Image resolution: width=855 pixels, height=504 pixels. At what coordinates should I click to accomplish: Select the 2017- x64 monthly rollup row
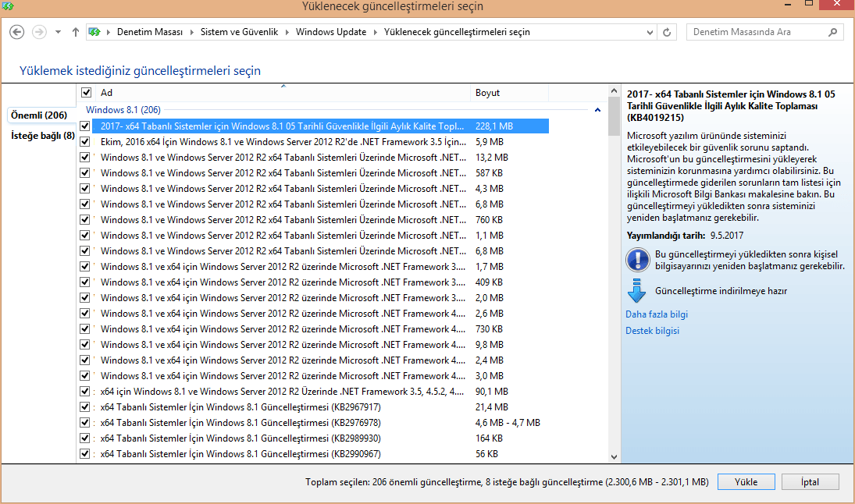pos(321,126)
